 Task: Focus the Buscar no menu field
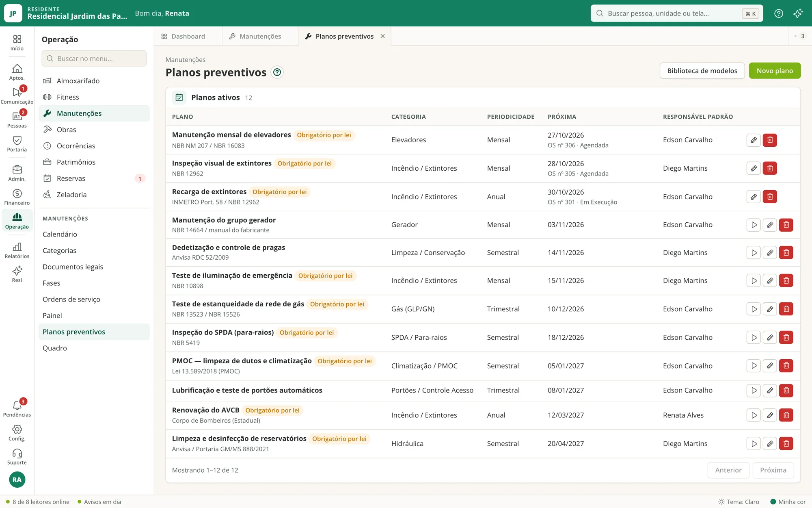coord(94,59)
